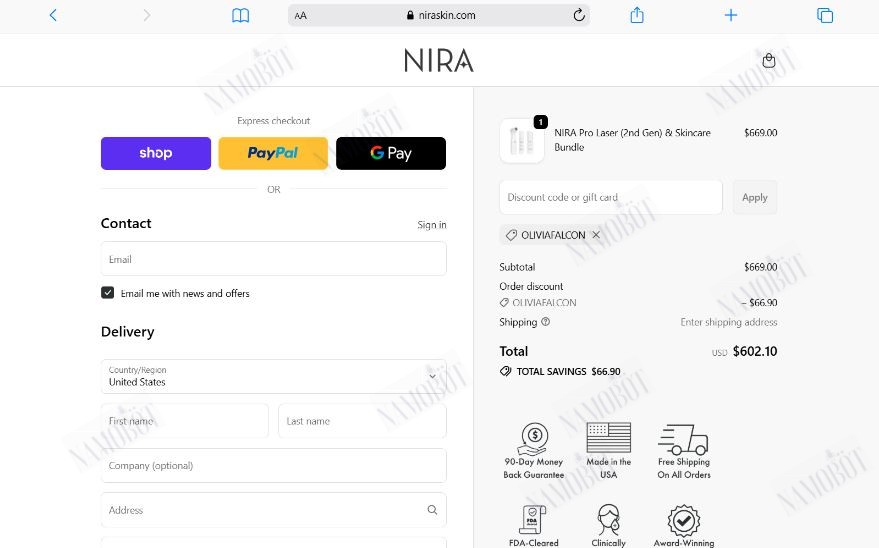Go back using Safari back arrow
Screen dimensions: 879x548
coord(53,15)
